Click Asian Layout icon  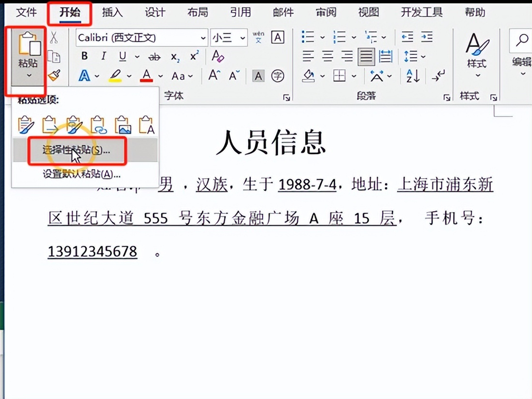pos(377,76)
